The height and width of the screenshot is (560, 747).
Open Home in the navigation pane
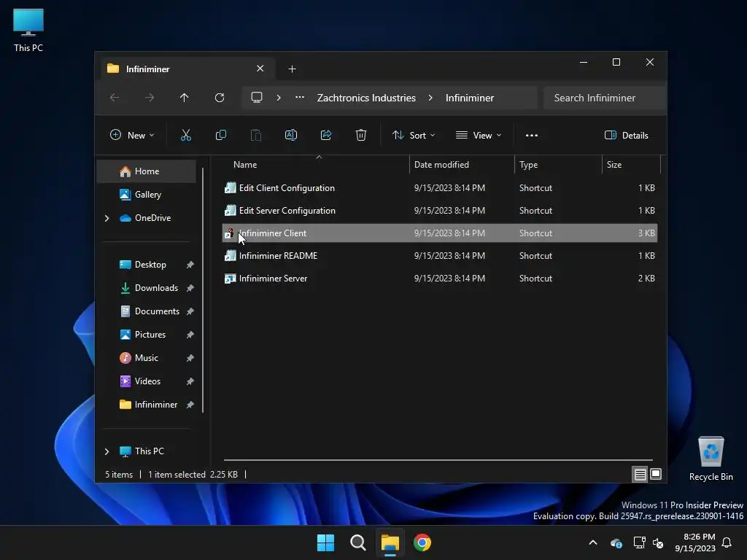[x=146, y=171]
